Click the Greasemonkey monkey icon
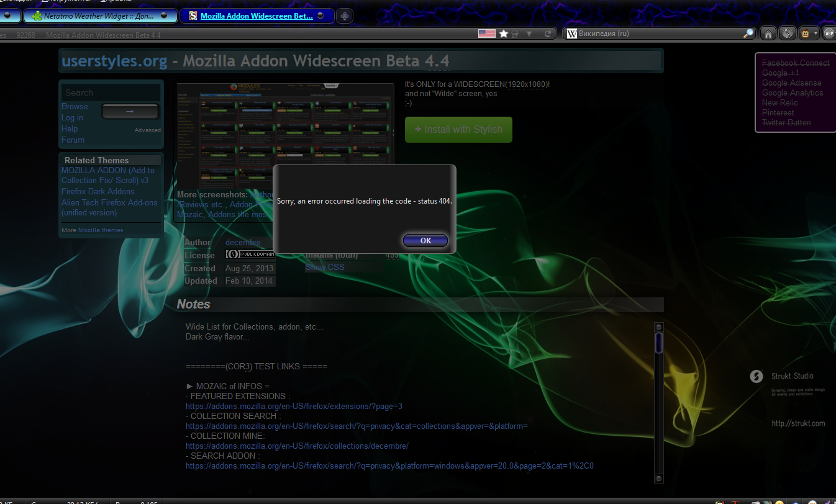Screen dimensions: 836x504 coord(805,34)
